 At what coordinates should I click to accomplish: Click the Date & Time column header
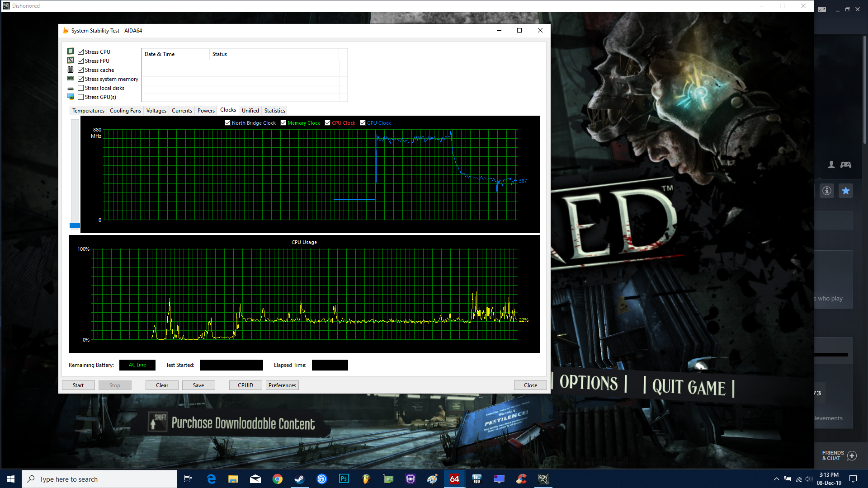pyautogui.click(x=175, y=54)
